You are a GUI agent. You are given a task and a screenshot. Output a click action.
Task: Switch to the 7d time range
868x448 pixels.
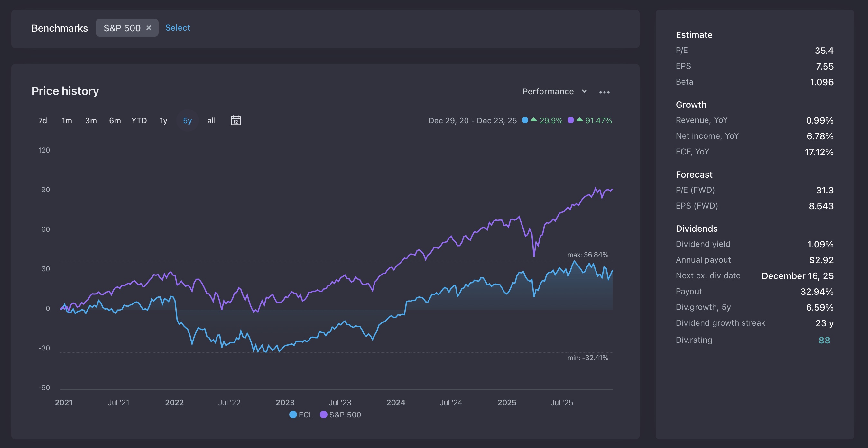(x=42, y=120)
